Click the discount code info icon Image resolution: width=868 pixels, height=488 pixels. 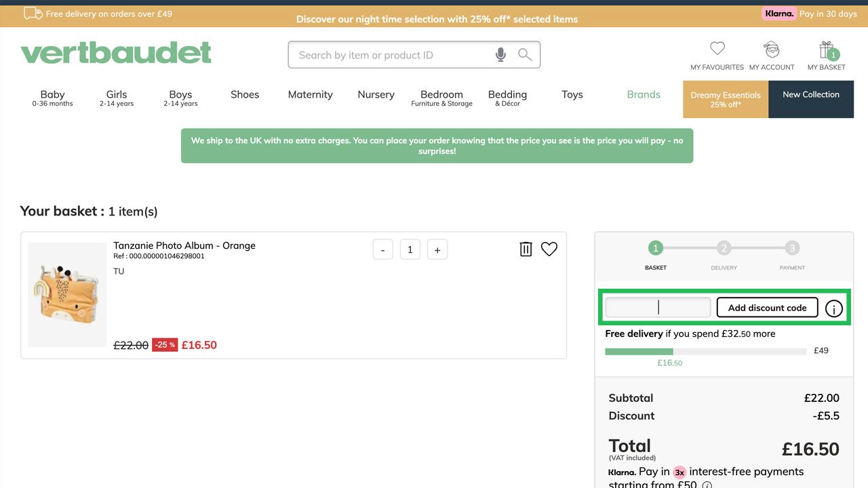pyautogui.click(x=834, y=309)
